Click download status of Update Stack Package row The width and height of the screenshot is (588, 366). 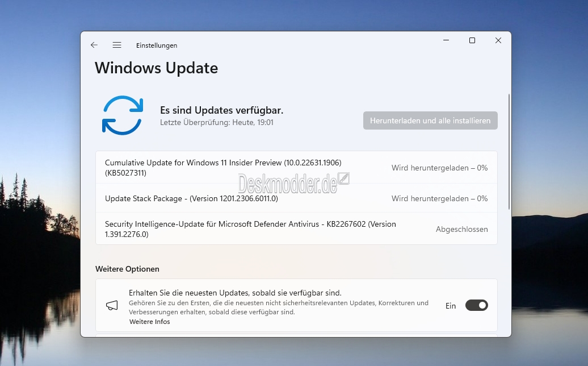(x=439, y=198)
